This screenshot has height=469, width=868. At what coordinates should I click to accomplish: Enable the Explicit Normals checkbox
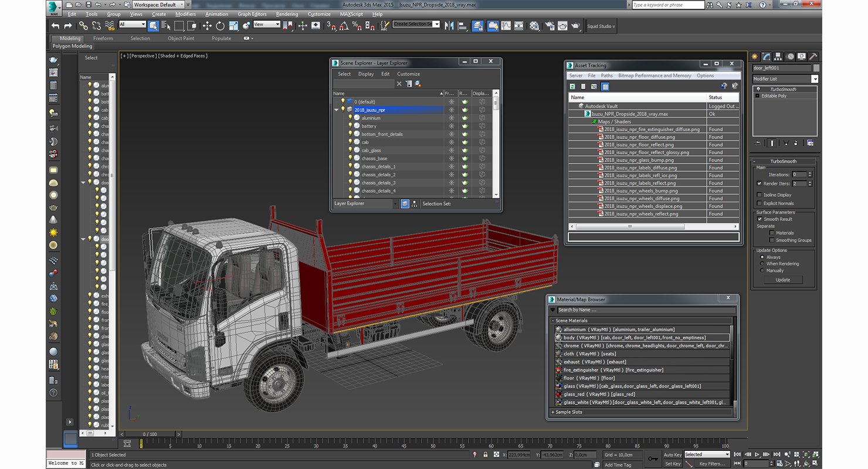click(759, 203)
